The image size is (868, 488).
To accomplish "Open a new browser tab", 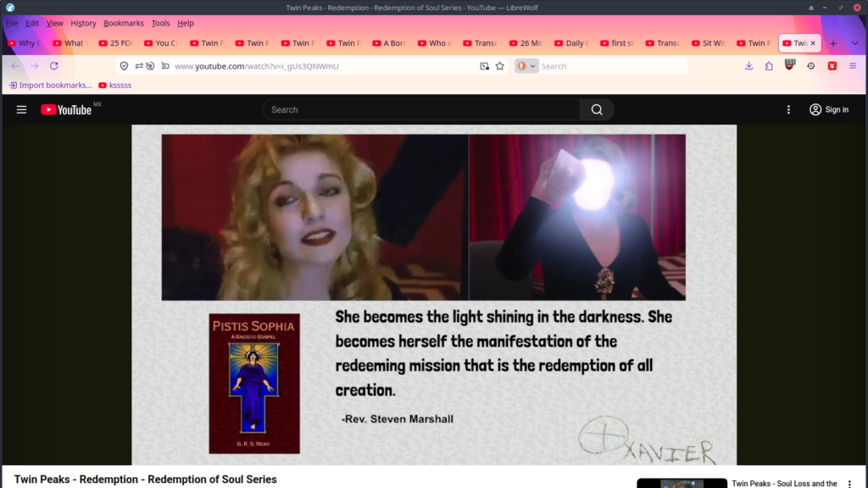I will [832, 43].
